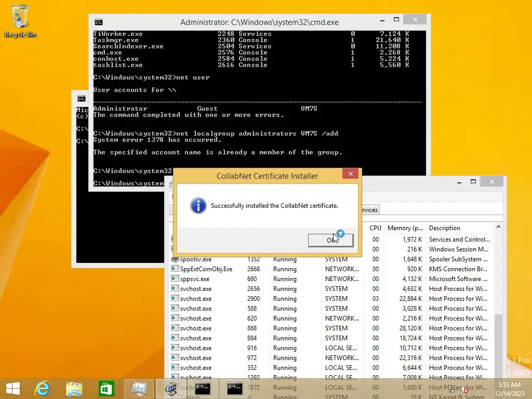Click the icon of svchost.exe PID 884
532x399 pixels.
point(175,338)
